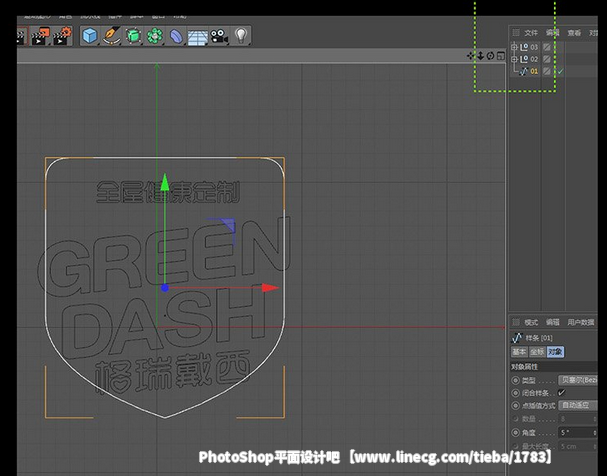
Task: Open the green Subdivision Surface generator tool
Action: (x=133, y=36)
